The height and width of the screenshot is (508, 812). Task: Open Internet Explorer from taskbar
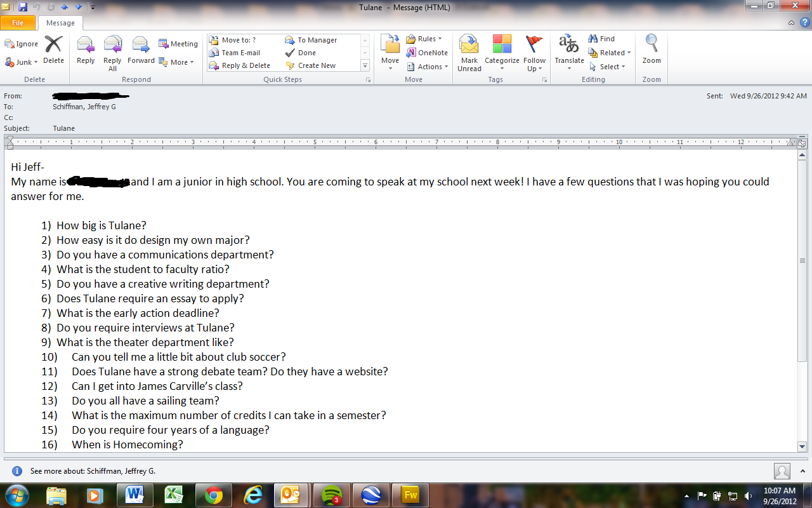(253, 495)
